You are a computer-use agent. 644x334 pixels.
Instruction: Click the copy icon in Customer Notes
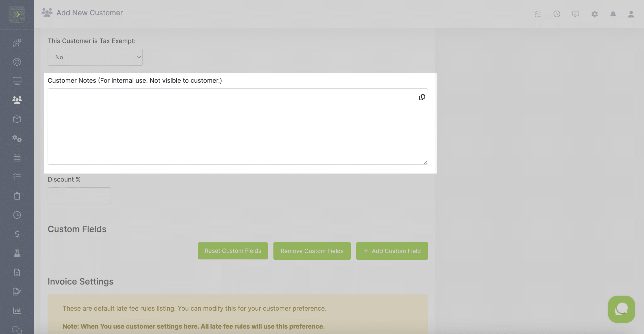click(x=422, y=97)
